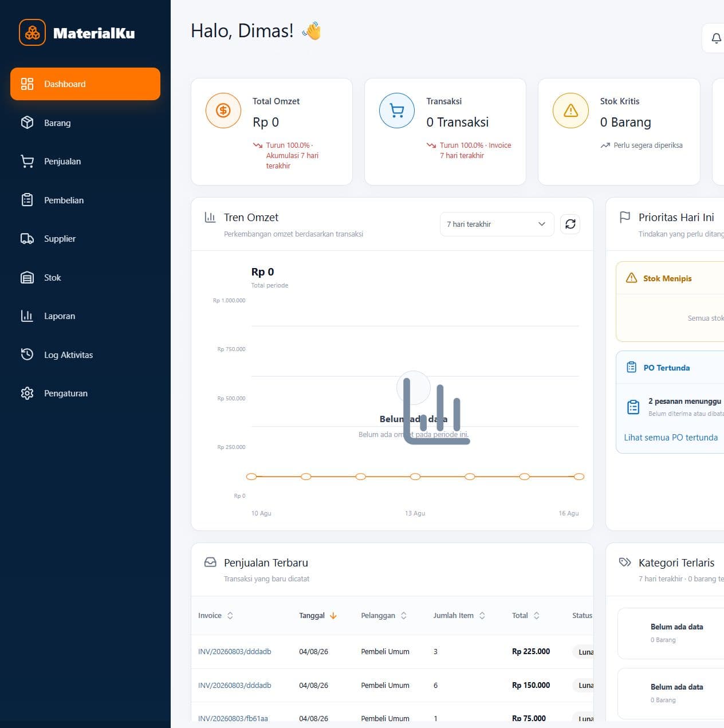Open the 7 hari terakhir period dropdown
The height and width of the screenshot is (728, 724).
497,224
